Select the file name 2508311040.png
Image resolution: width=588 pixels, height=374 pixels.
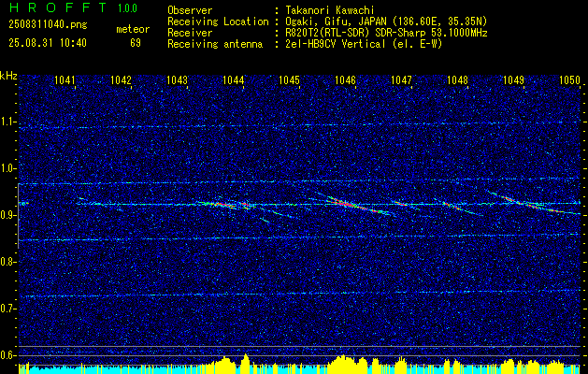[48, 25]
